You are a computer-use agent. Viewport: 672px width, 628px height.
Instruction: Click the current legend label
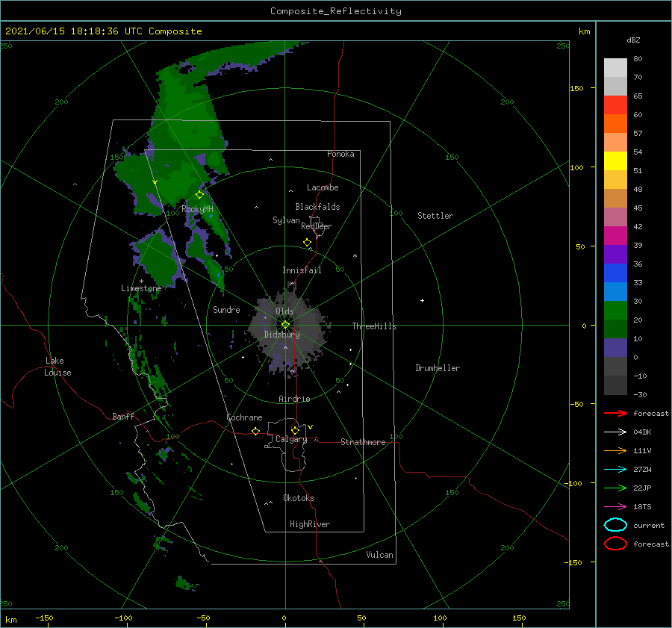coord(649,525)
